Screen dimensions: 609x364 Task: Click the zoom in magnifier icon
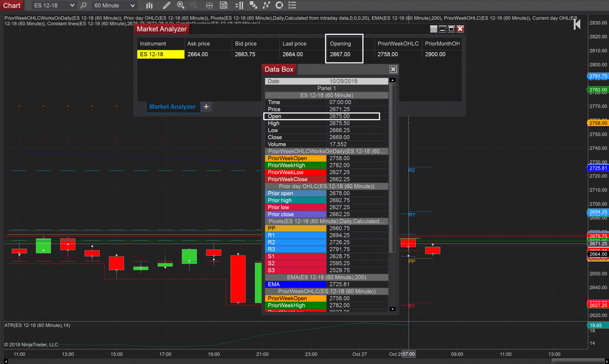point(180,5)
